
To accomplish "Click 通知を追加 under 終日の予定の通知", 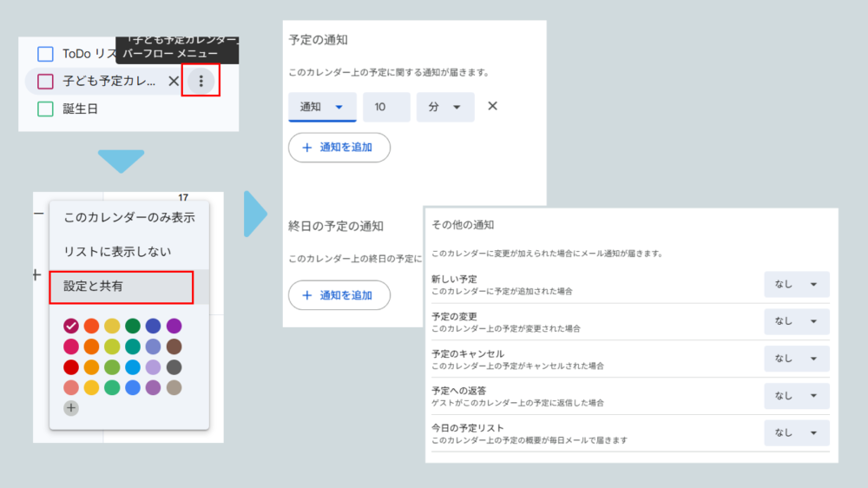I will click(x=339, y=295).
